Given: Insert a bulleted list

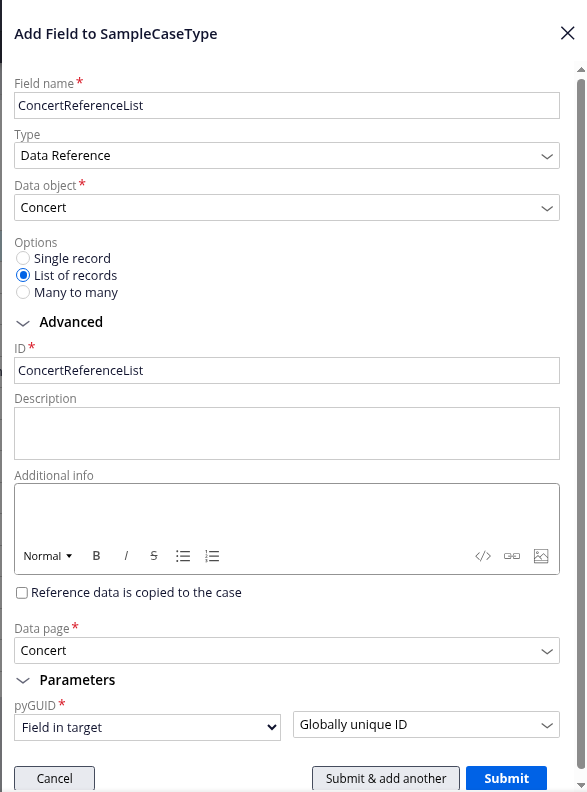Looking at the screenshot, I should (183, 556).
